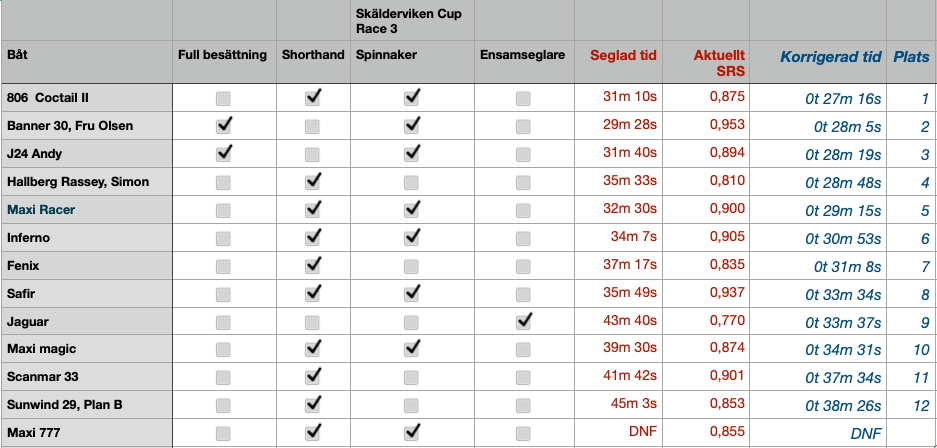
Task: Enable Spinnaker for Scanmar 33
Action: [412, 377]
